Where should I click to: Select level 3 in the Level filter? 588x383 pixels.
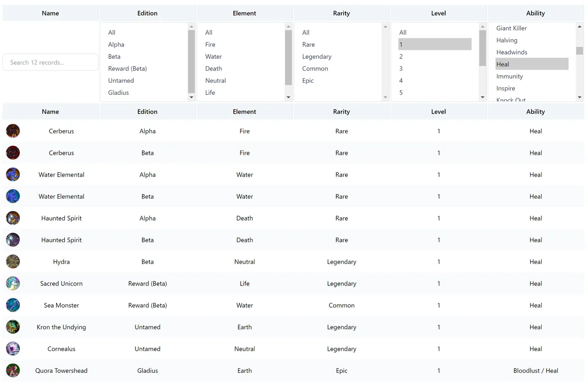point(435,69)
